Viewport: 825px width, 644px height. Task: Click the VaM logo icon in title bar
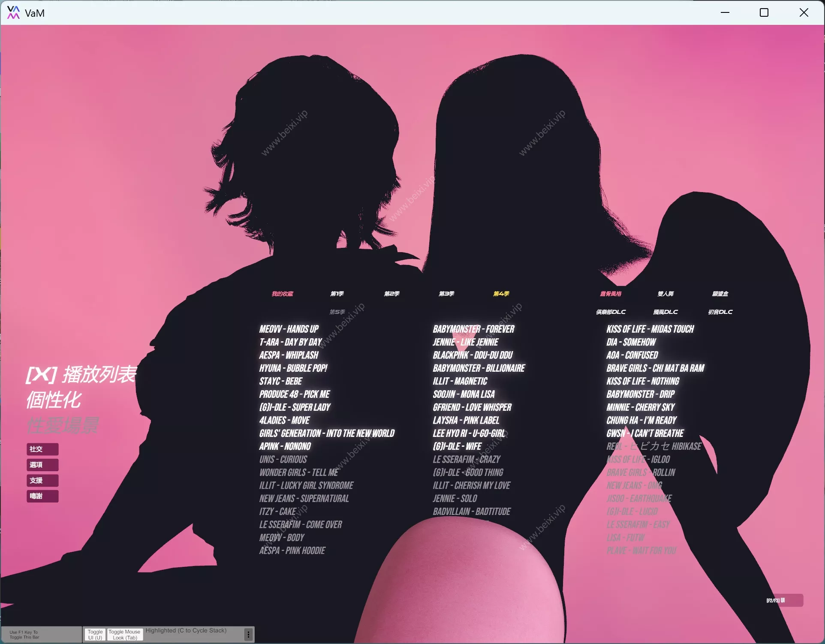click(x=13, y=12)
